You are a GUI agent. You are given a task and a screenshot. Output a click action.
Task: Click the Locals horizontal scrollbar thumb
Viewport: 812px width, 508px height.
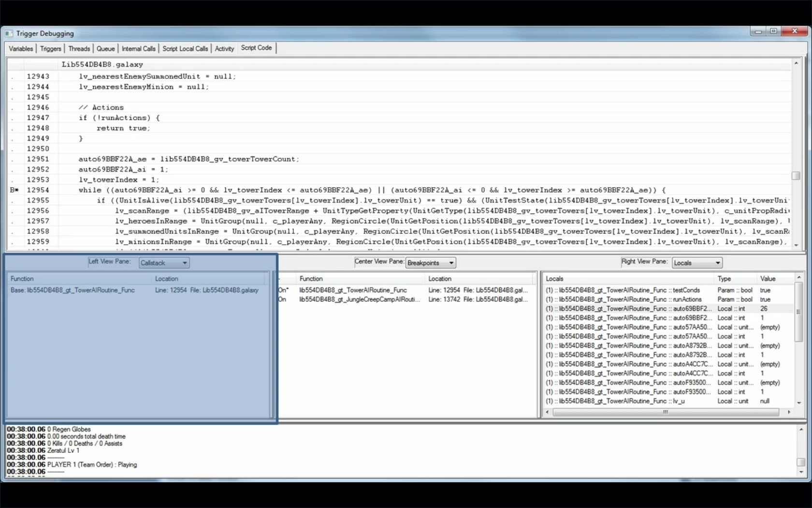(666, 412)
